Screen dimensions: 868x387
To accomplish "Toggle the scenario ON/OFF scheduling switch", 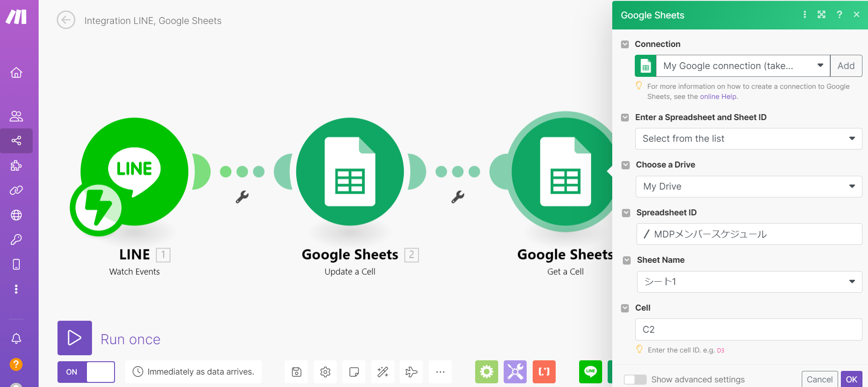I will click(x=86, y=372).
